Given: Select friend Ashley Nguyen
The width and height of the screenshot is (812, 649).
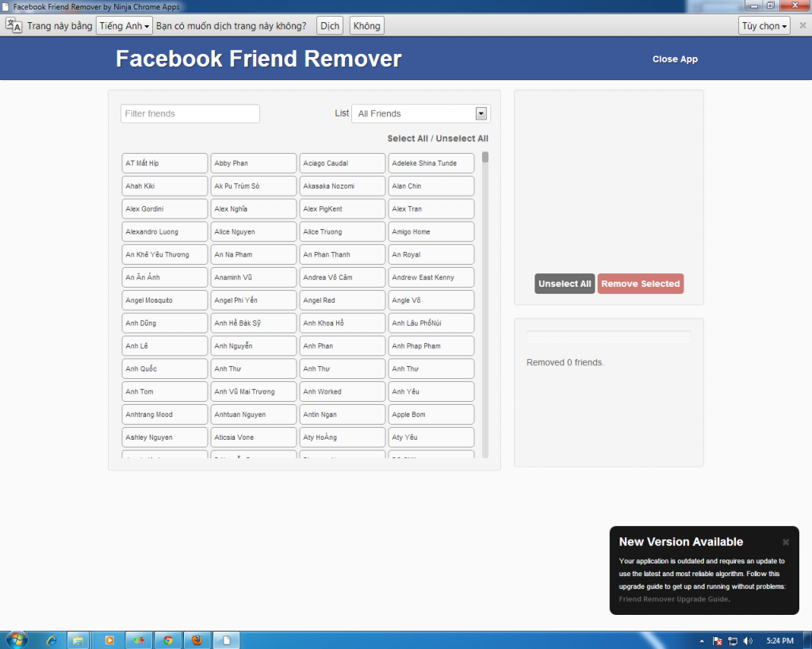Looking at the screenshot, I should [165, 437].
